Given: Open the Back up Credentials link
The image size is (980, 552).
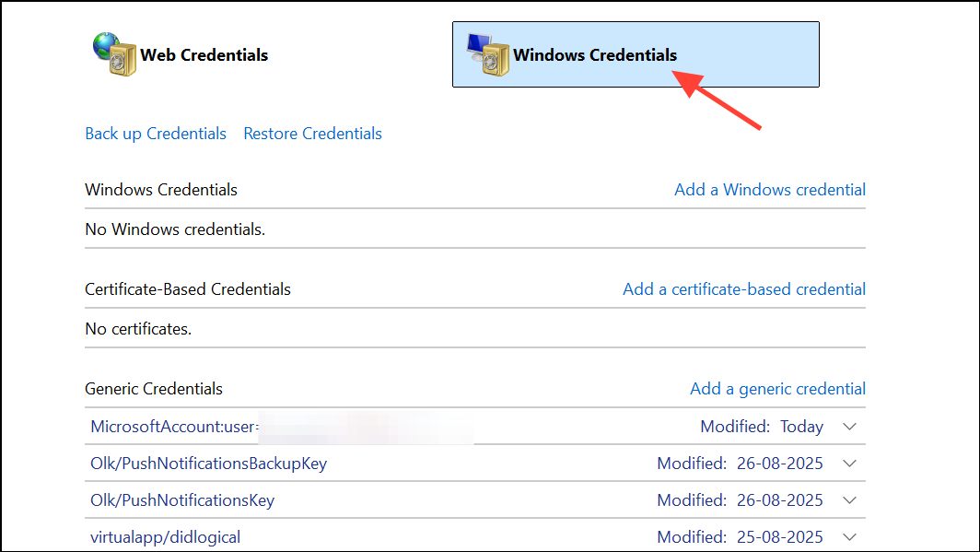Looking at the screenshot, I should click(x=156, y=134).
